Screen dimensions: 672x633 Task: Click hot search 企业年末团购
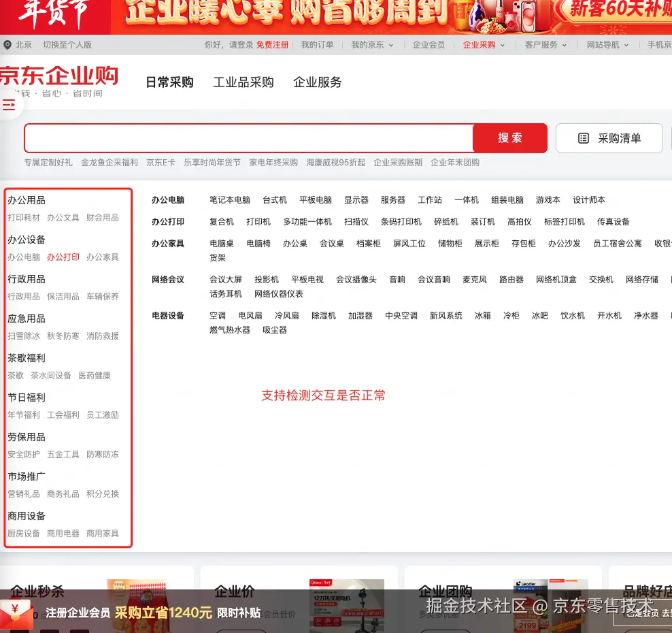tap(455, 163)
